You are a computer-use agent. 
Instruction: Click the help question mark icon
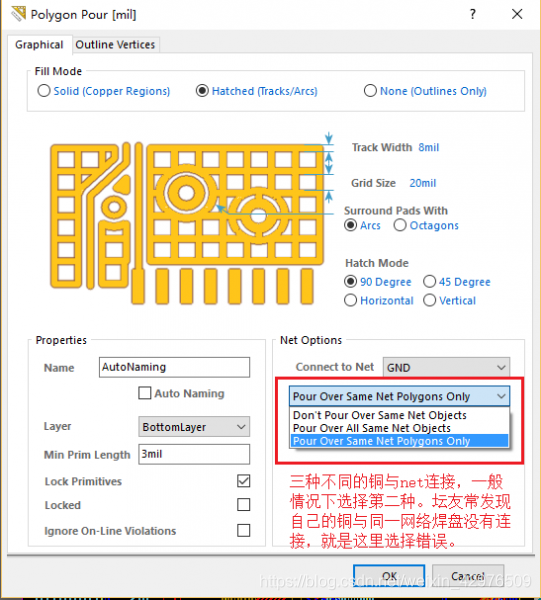[x=473, y=15]
